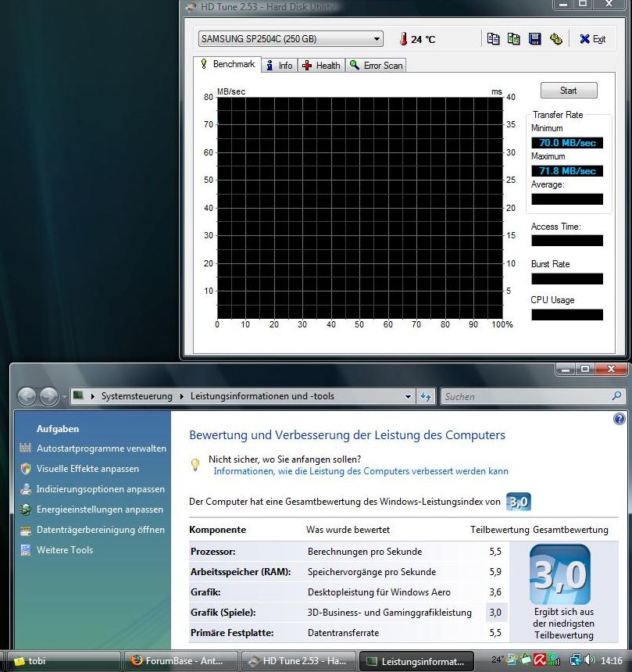Open HD Tune options gear icon
632x672 pixels.
click(555, 39)
